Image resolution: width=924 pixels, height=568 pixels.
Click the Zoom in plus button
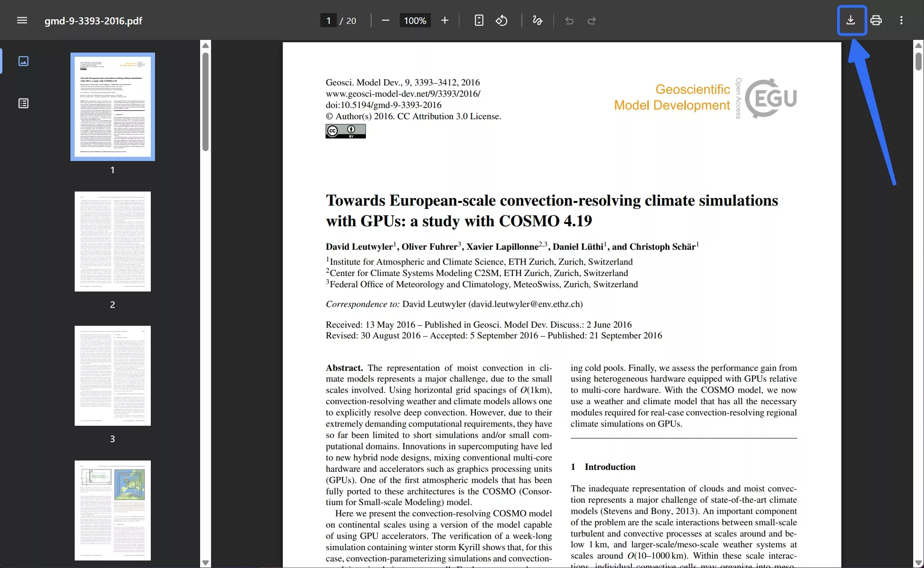[445, 21]
